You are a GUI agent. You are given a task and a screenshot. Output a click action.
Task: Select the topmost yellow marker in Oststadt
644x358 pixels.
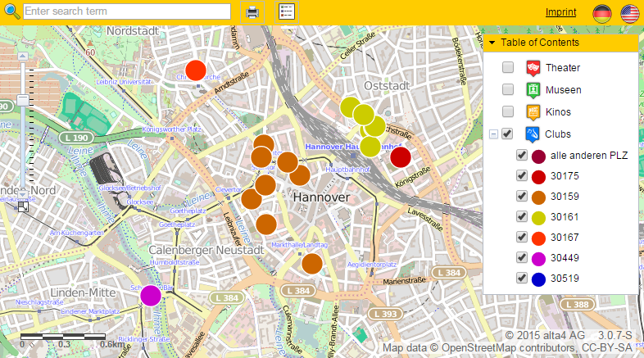(350, 107)
